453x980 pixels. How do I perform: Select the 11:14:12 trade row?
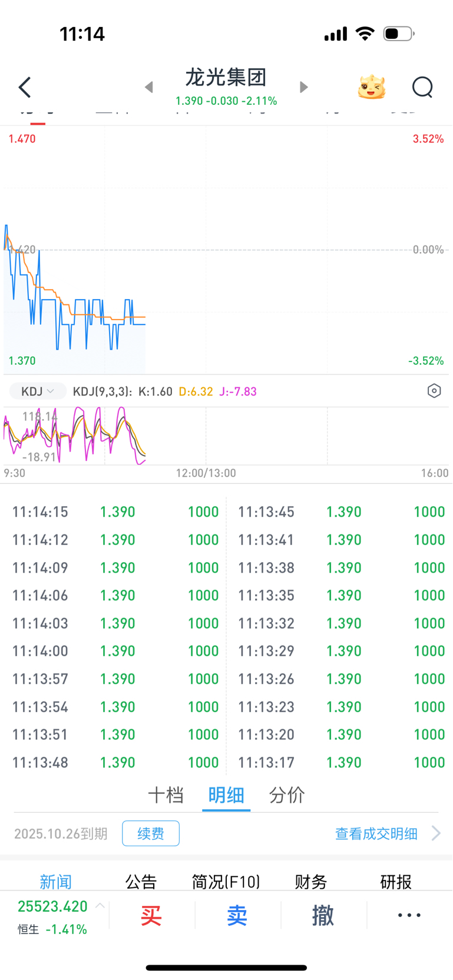(115, 540)
